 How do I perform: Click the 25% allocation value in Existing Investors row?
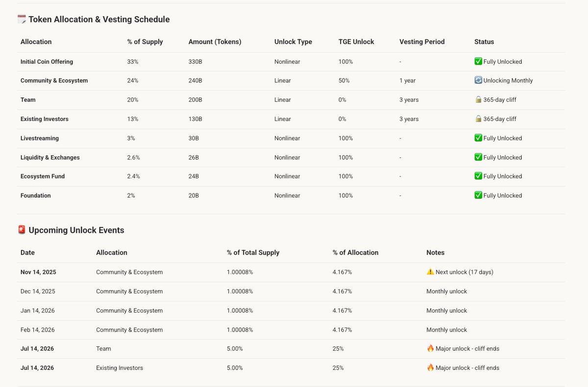(338, 368)
